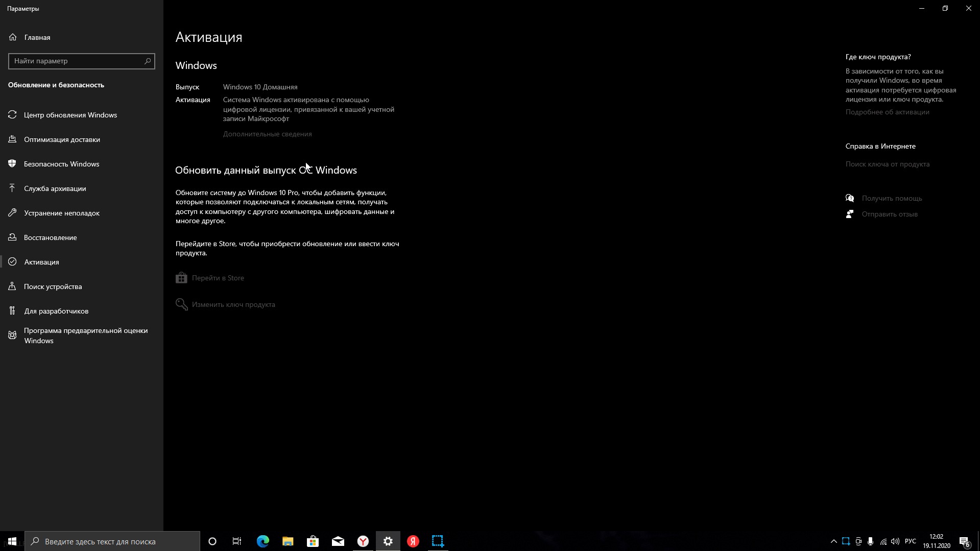Screen dimensions: 980x551
Task: Open Windows Insider Program icon
Action: pyautogui.click(x=12, y=336)
